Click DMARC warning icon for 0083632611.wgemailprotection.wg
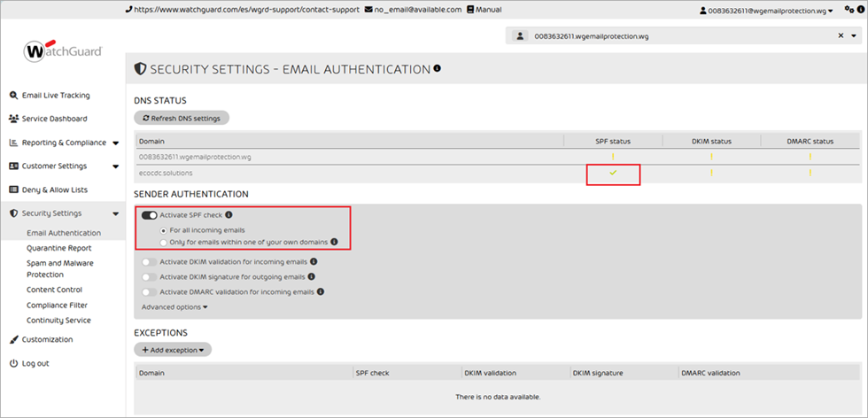This screenshot has width=868, height=418. point(810,157)
